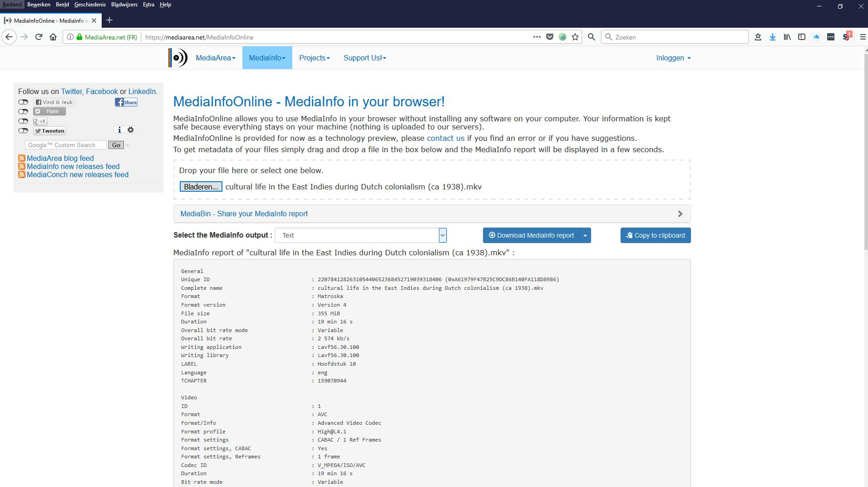Enable the Tweeten toggle switch
The image size is (868, 487).
point(23,131)
